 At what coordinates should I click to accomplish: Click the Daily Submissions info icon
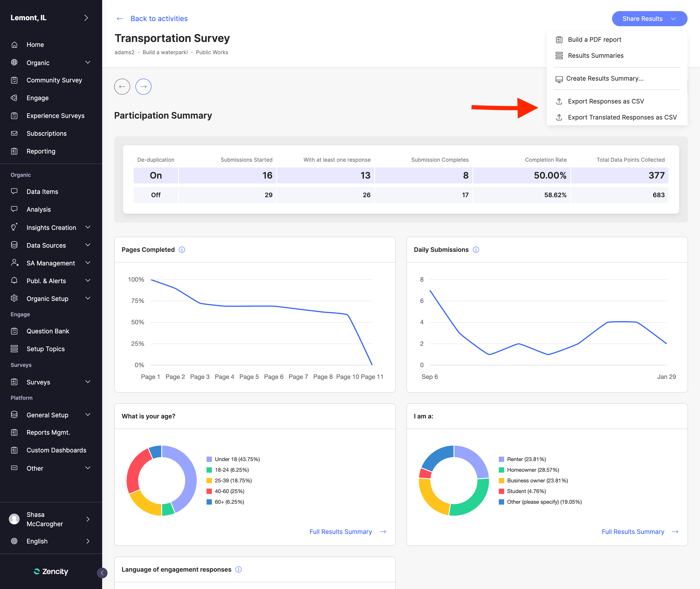click(476, 250)
